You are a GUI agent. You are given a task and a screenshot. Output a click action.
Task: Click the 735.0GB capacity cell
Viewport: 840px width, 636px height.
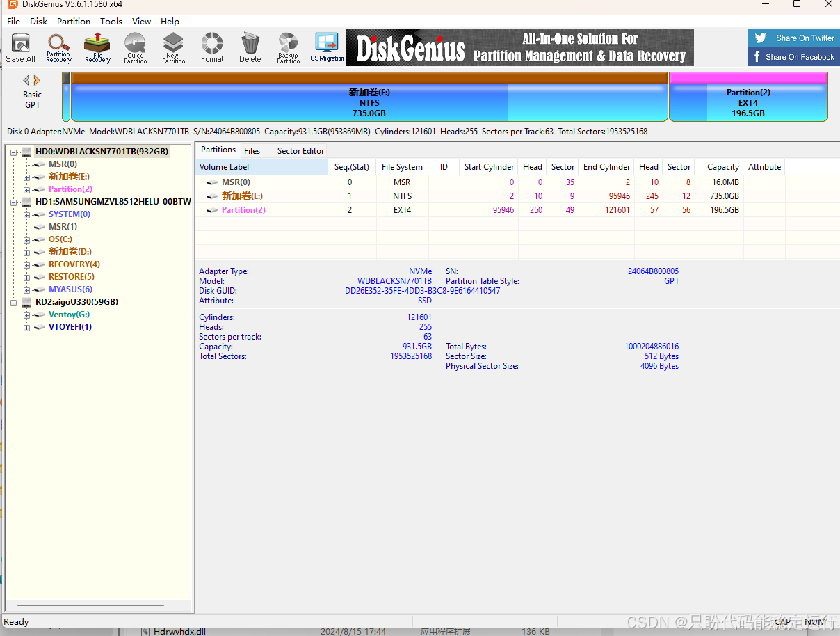tap(723, 196)
